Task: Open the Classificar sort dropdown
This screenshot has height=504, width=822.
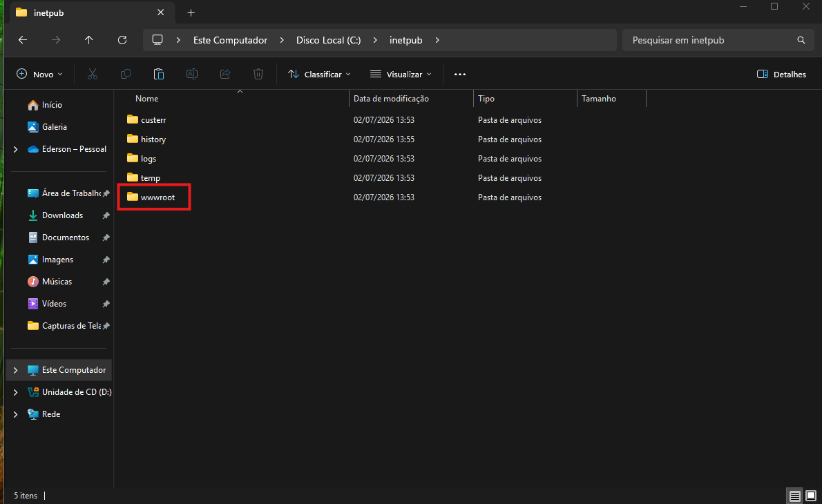Action: 319,75
